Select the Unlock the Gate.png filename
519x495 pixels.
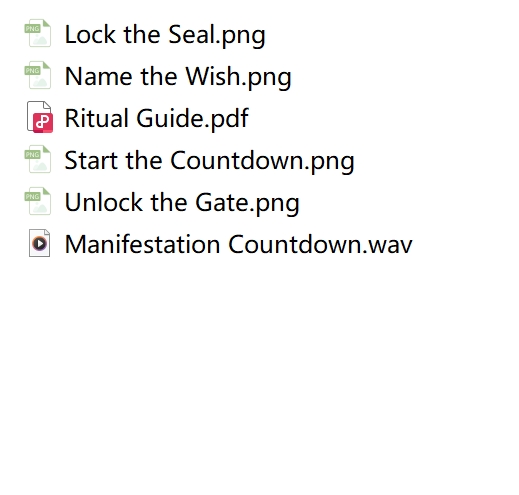pyautogui.click(x=182, y=203)
